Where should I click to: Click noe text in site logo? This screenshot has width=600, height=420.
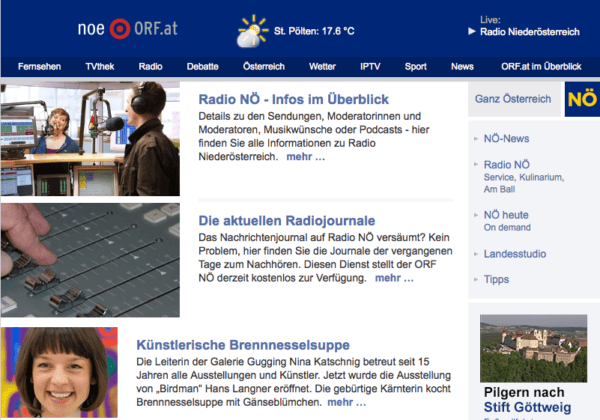coord(91,29)
